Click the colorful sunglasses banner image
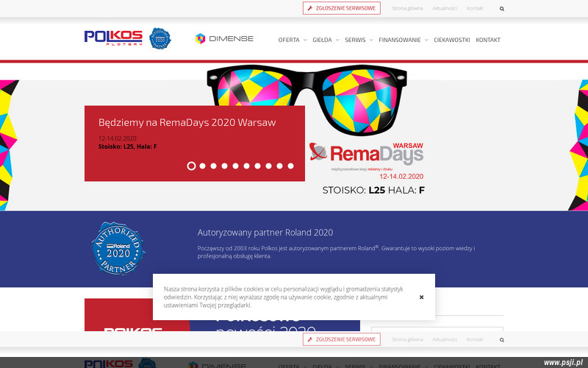The height and width of the screenshot is (368, 588). pyautogui.click(x=306, y=100)
